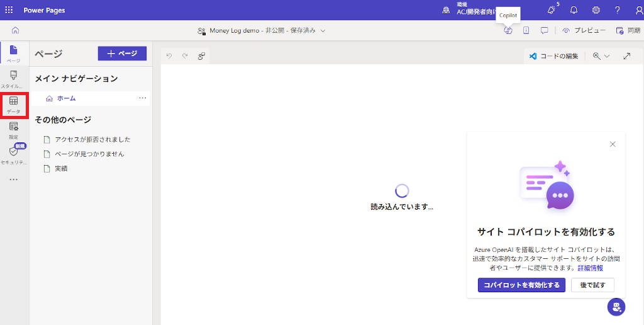Open the feedback comment icon
The height and width of the screenshot is (325, 644).
coord(544,30)
